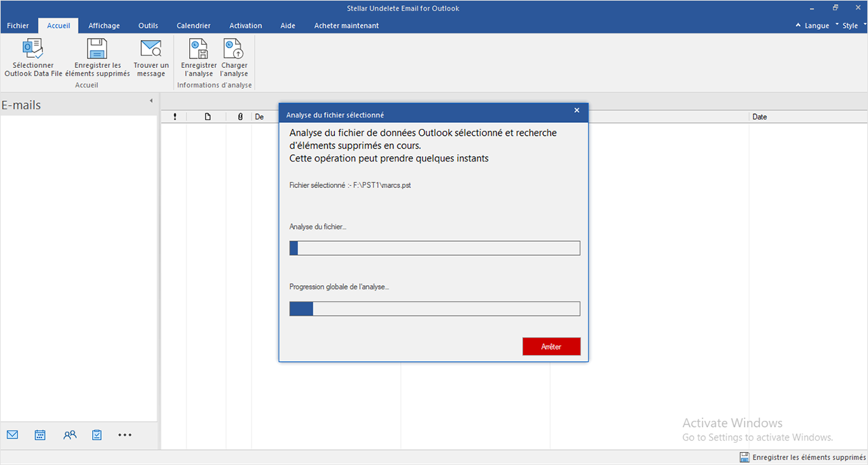
Task: Click Fichier sélectionné path text
Action: 350,185
